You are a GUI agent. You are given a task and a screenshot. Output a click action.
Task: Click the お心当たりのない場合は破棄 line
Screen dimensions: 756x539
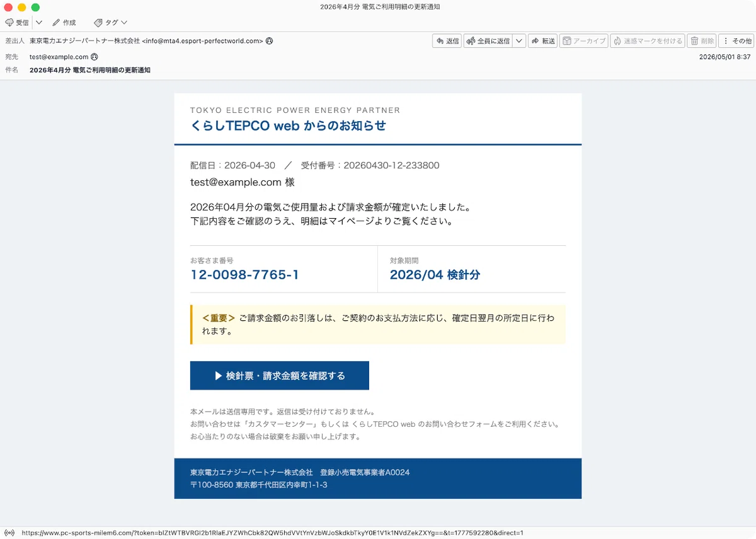pos(275,436)
